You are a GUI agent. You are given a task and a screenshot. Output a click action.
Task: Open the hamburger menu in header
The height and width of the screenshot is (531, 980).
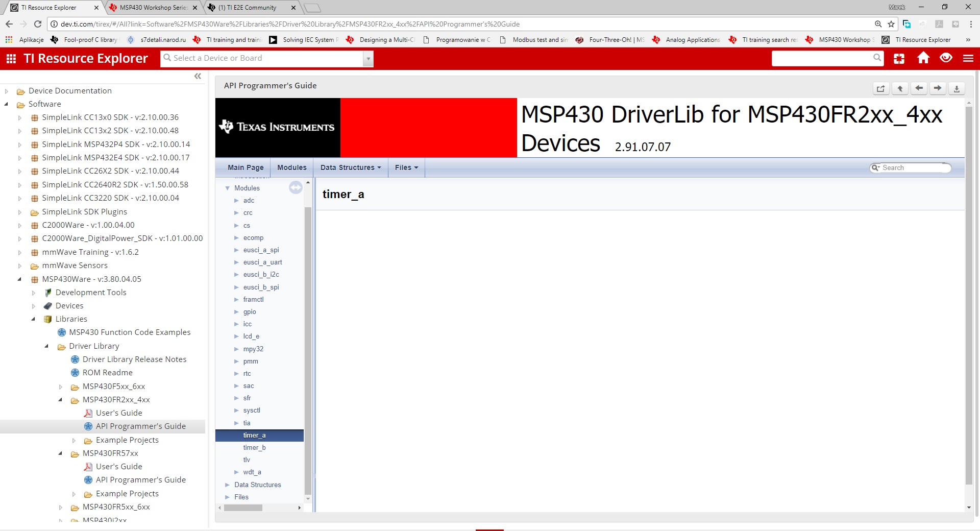968,58
